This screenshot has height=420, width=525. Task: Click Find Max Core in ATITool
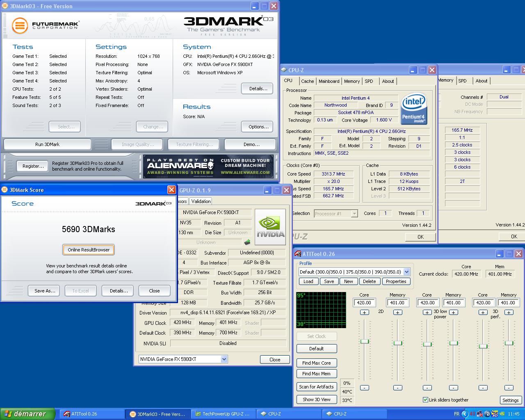[x=317, y=363]
